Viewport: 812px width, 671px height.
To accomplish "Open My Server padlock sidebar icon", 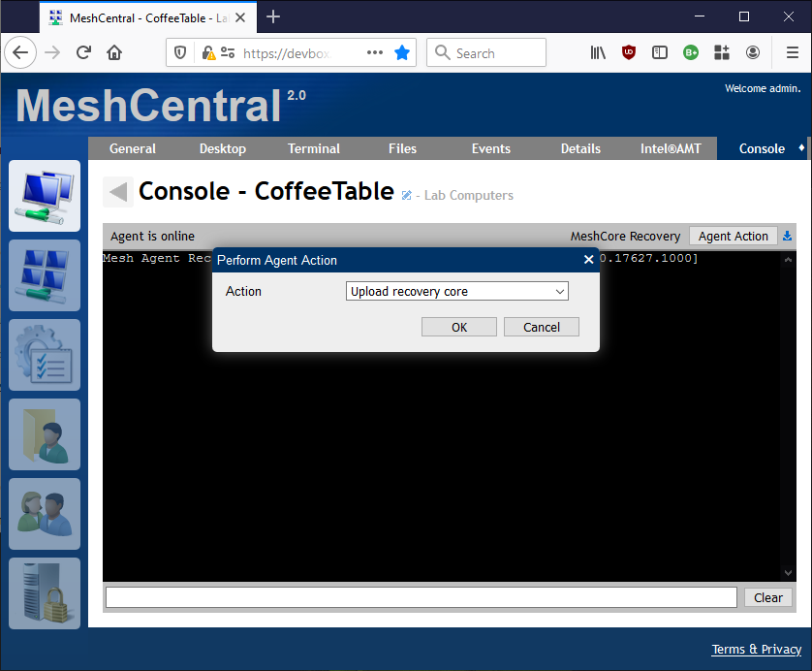I will [45, 593].
